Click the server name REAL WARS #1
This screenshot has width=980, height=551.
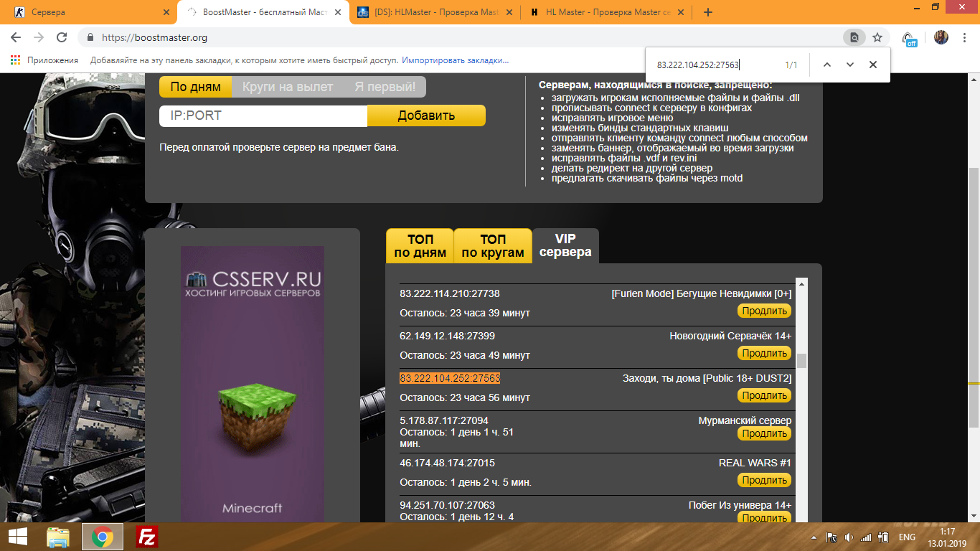pyautogui.click(x=755, y=463)
